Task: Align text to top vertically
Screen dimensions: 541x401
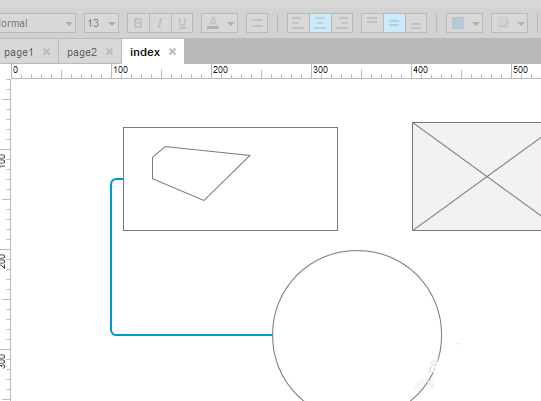Action: point(372,23)
